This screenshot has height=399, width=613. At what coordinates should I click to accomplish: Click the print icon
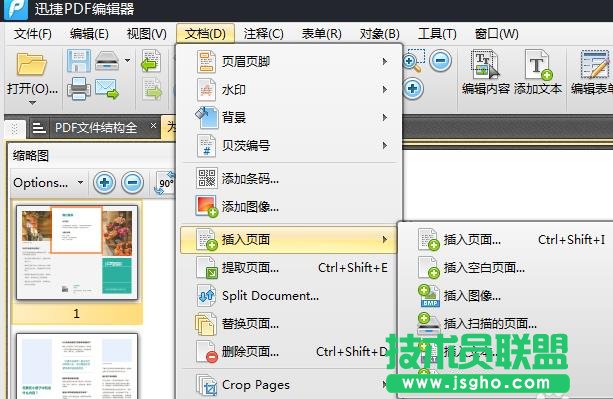pos(79,88)
